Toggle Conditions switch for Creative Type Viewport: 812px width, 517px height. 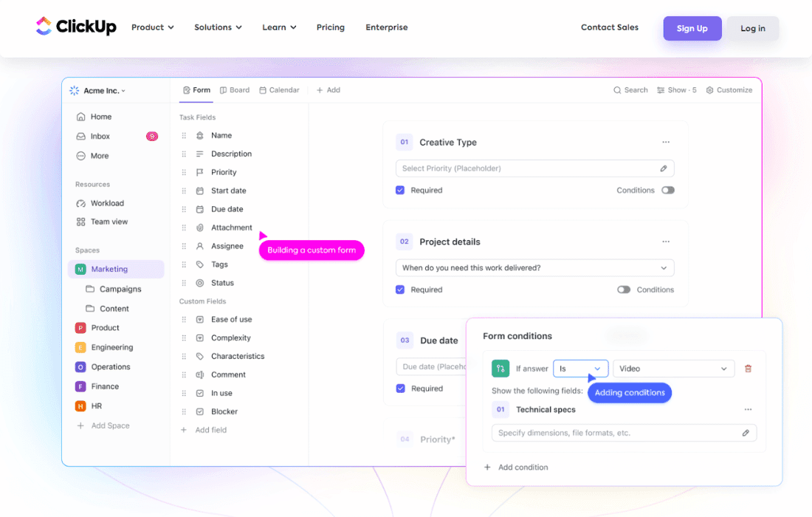668,190
